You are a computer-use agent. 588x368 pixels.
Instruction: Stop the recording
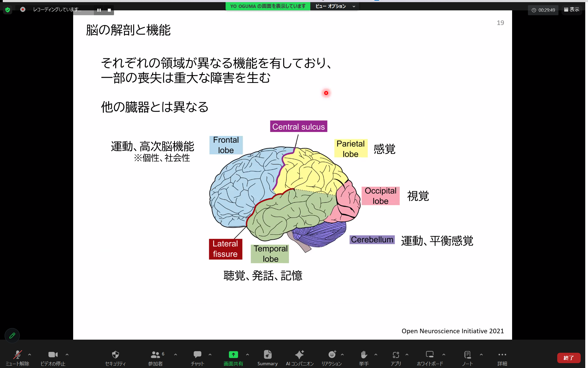[x=109, y=10]
